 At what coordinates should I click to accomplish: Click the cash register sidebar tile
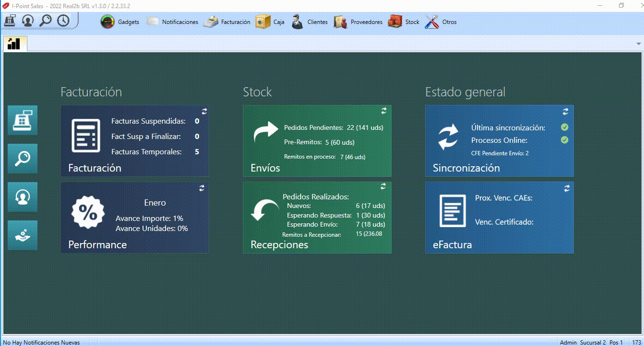point(23,120)
